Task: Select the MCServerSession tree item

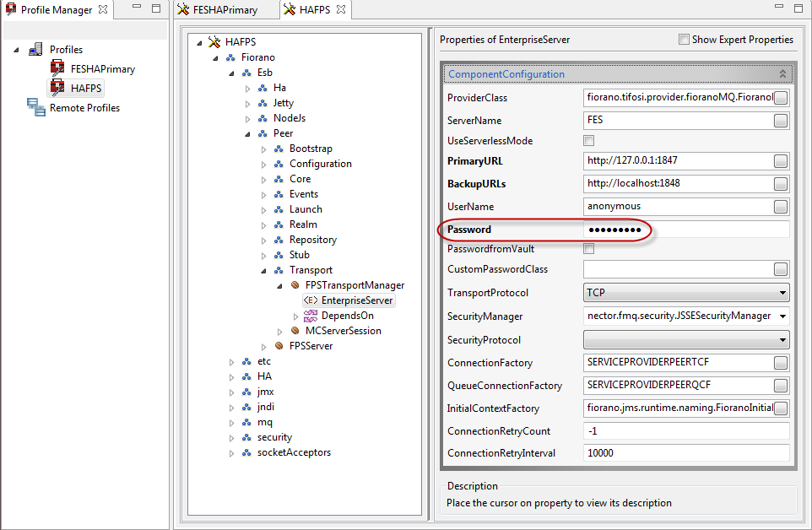Action: click(x=343, y=331)
